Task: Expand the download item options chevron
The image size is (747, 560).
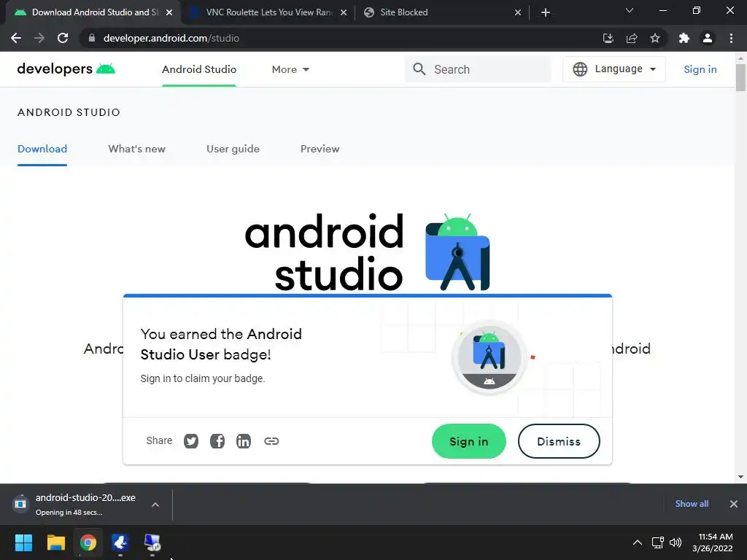Action: pyautogui.click(x=155, y=505)
